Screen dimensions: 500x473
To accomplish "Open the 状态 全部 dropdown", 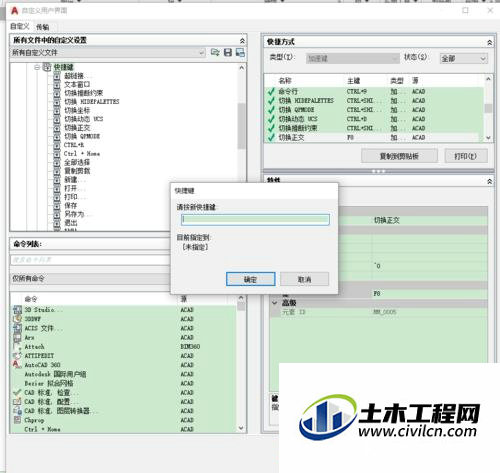I will pyautogui.click(x=464, y=59).
